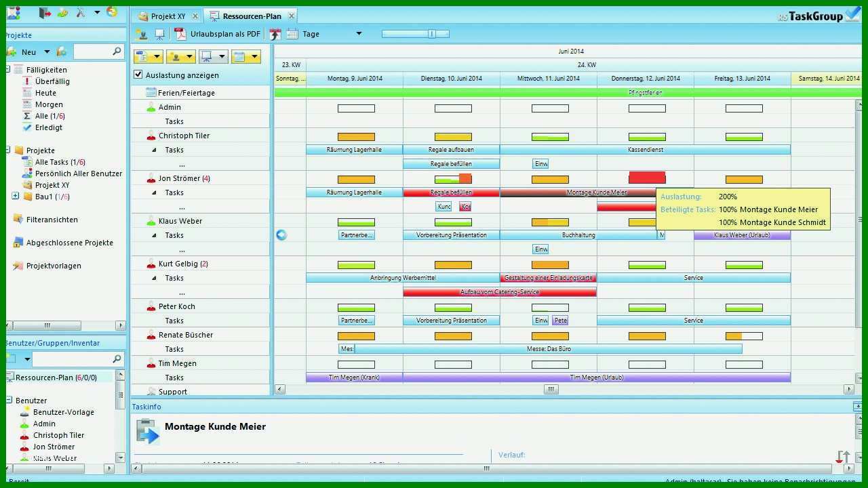868x488 pixels.
Task: Select Überfällig in Fälligkeiten tree
Action: pyautogui.click(x=52, y=81)
